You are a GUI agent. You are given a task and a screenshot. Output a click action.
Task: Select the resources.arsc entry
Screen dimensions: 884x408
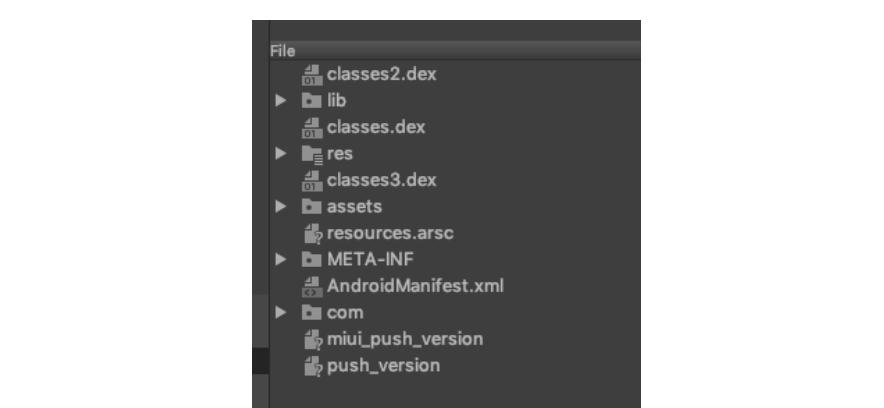click(388, 234)
